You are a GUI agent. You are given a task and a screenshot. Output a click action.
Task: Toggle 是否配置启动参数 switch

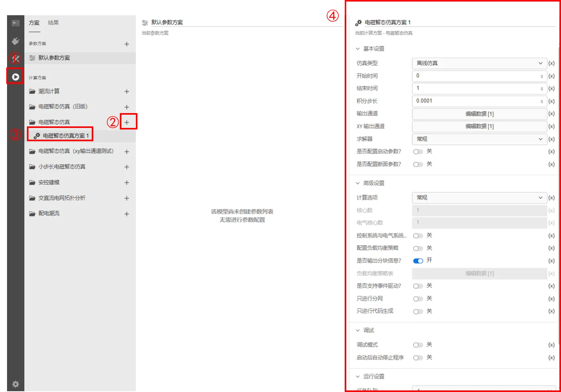[418, 152]
